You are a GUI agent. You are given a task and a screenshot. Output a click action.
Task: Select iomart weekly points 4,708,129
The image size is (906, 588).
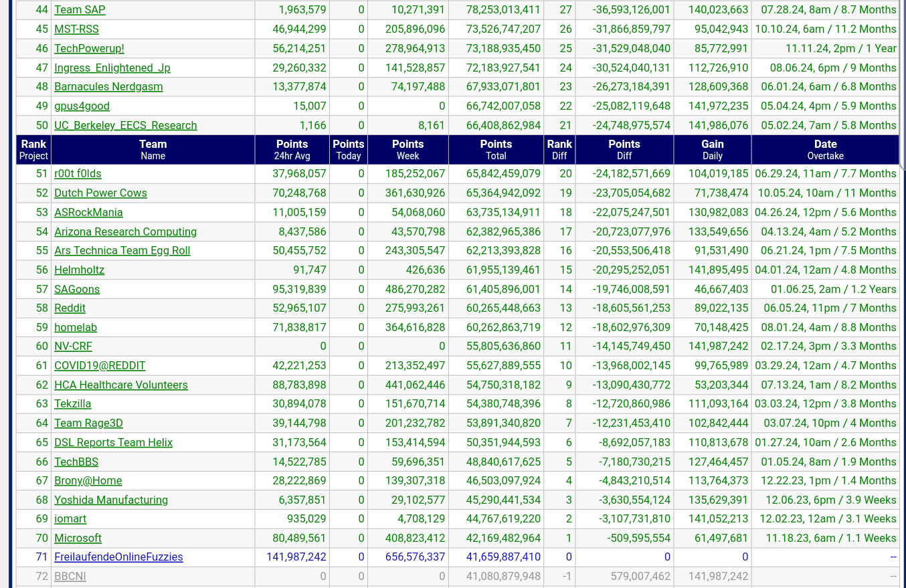(421, 519)
